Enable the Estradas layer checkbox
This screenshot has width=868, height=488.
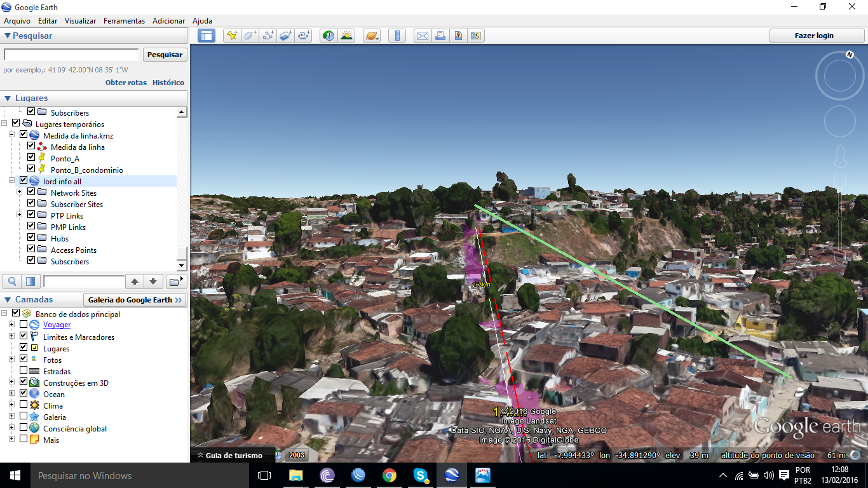coord(24,371)
